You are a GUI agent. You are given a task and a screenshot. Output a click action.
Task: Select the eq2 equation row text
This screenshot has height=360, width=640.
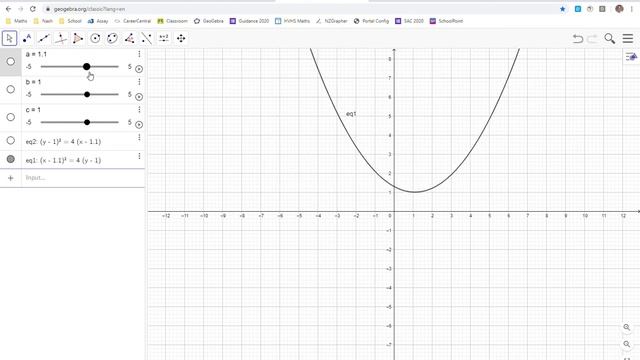point(63,142)
